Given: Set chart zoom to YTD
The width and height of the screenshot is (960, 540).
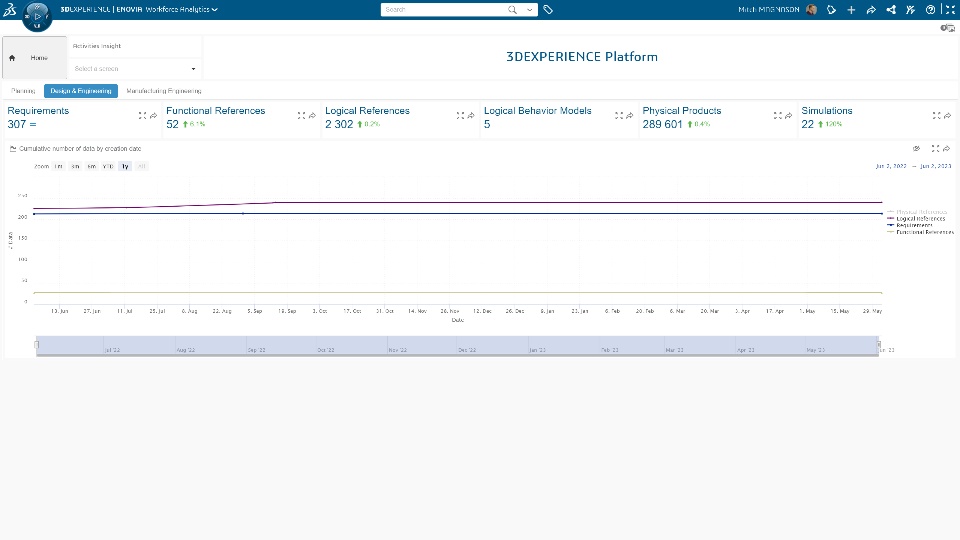Looking at the screenshot, I should pyautogui.click(x=108, y=167).
